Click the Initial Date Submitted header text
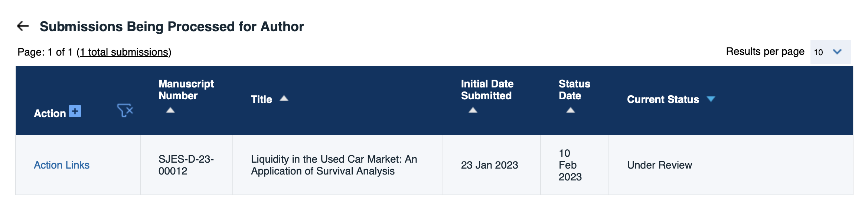Screen dimensions: 868x206 [487, 90]
